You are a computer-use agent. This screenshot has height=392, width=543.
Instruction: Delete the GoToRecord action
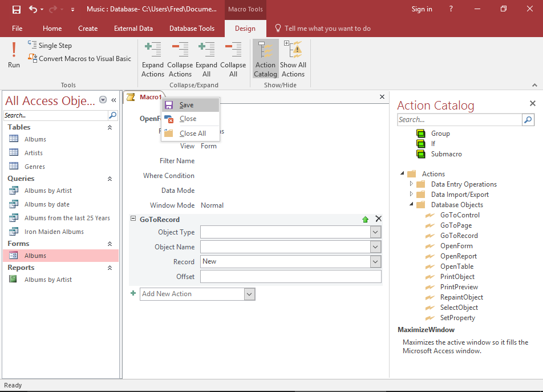pos(379,219)
